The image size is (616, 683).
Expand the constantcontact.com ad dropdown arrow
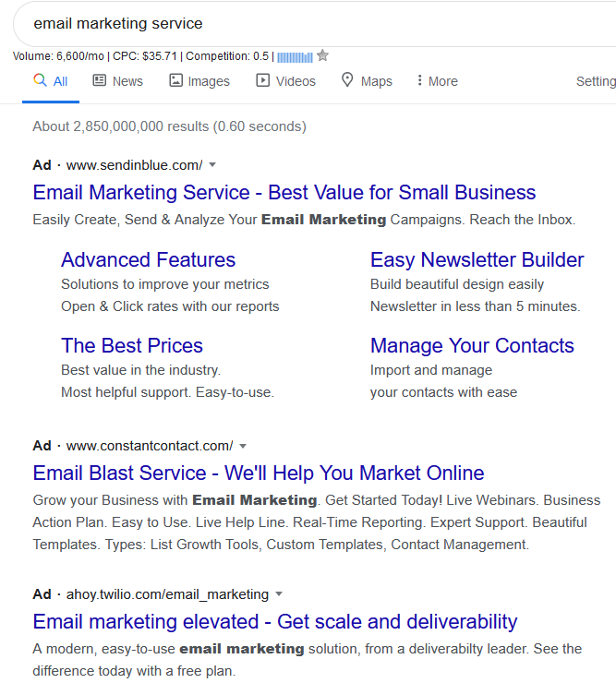click(x=243, y=446)
